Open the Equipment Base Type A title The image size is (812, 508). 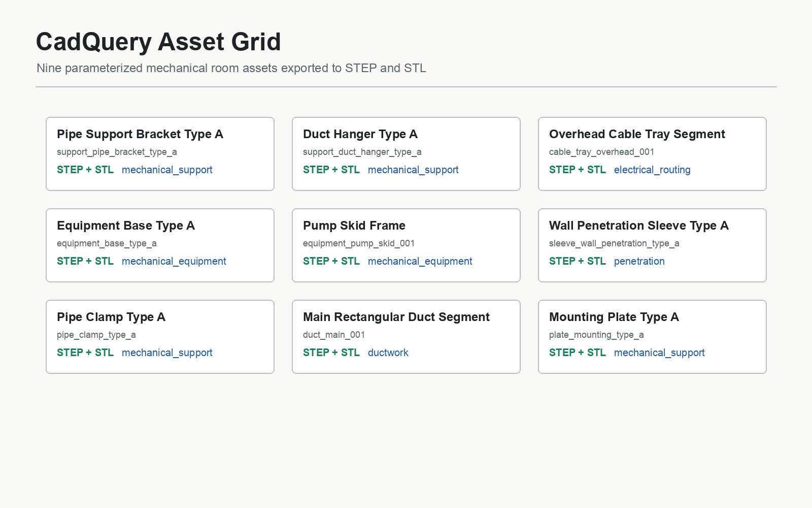(x=126, y=226)
